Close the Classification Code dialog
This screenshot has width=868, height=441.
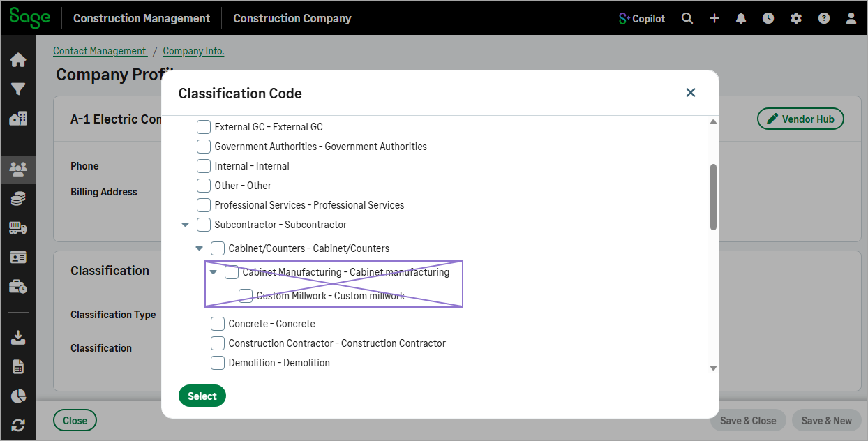coord(691,93)
